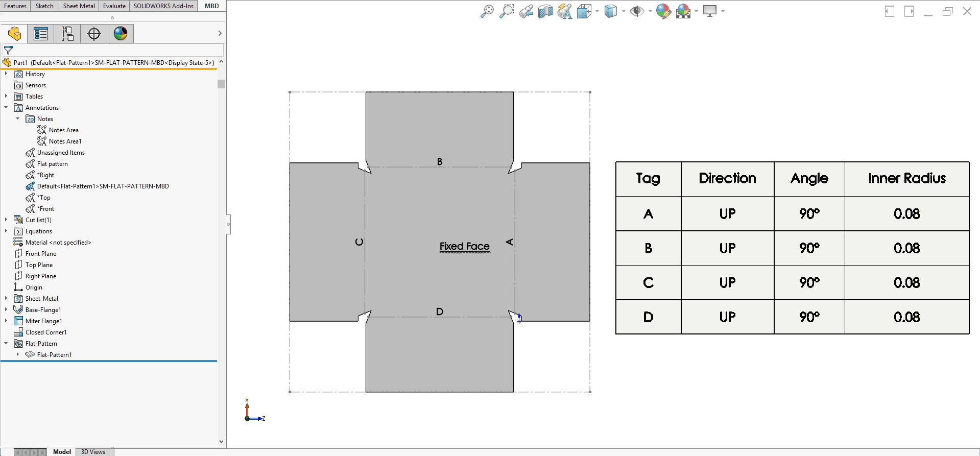Click the filter funnel icon
The width and height of the screenshot is (980, 456).
coord(8,51)
